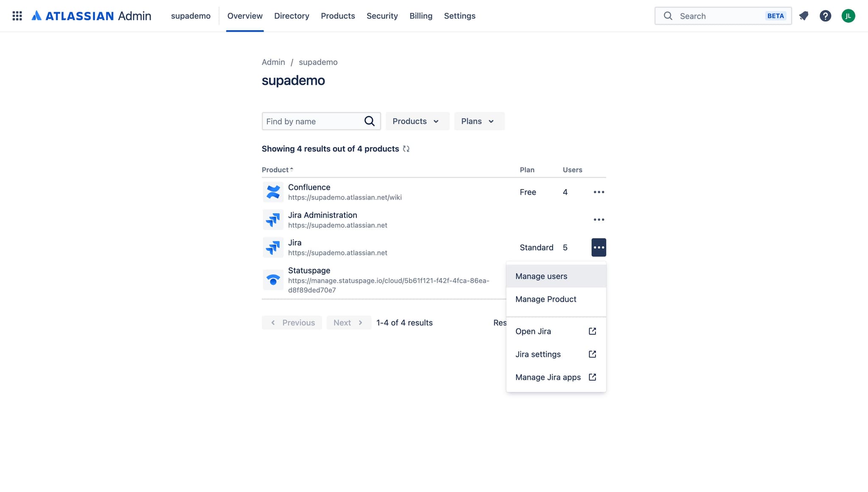Screen dimensions: 868x492
Task: Select Manage users from the menu
Action: (541, 276)
